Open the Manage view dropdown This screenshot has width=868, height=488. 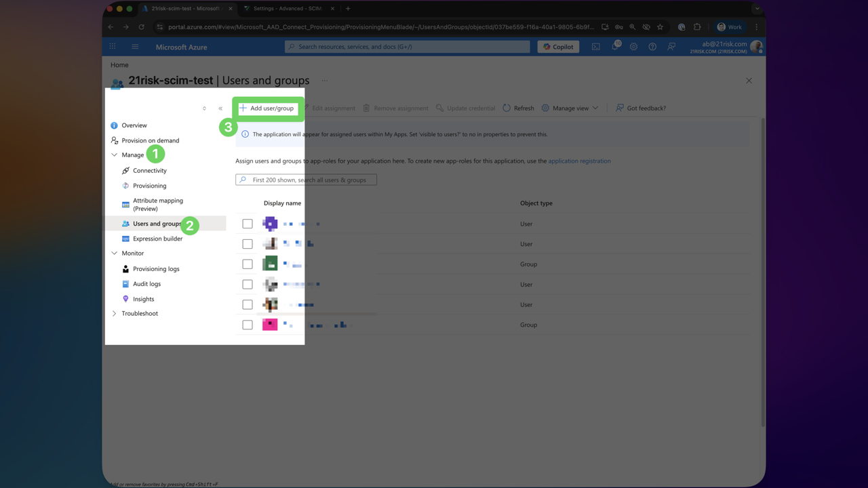(x=570, y=108)
